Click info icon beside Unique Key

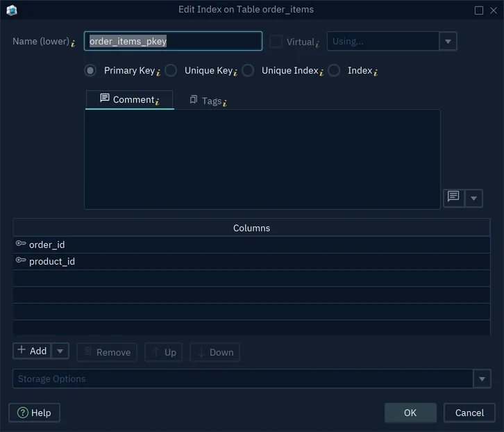235,73
